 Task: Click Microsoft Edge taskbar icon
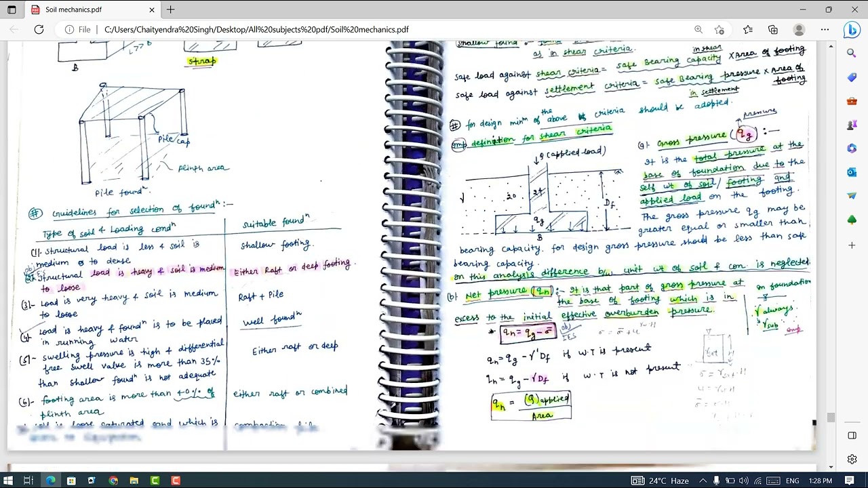pyautogui.click(x=50, y=481)
